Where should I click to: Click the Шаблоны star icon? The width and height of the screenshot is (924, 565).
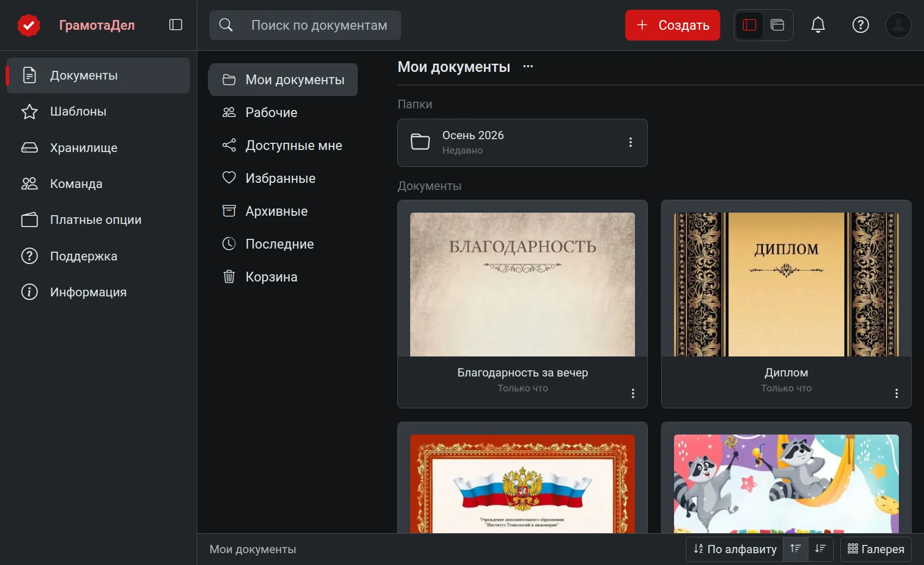29,111
